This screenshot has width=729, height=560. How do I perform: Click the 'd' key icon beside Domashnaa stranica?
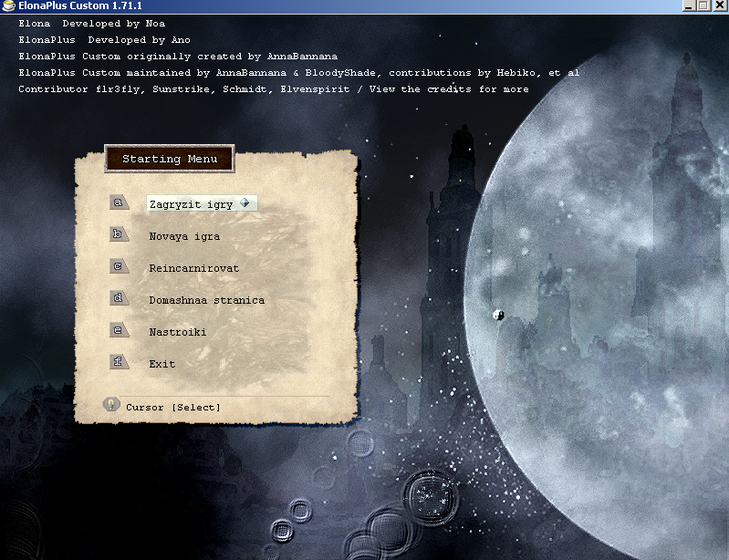pyautogui.click(x=119, y=298)
